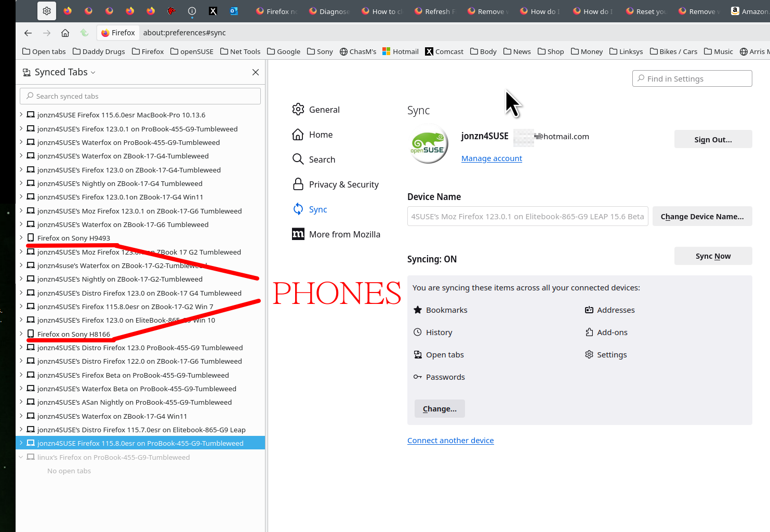This screenshot has height=532, width=770.
Task: Open the Sony bookmarks folder
Action: click(320, 51)
